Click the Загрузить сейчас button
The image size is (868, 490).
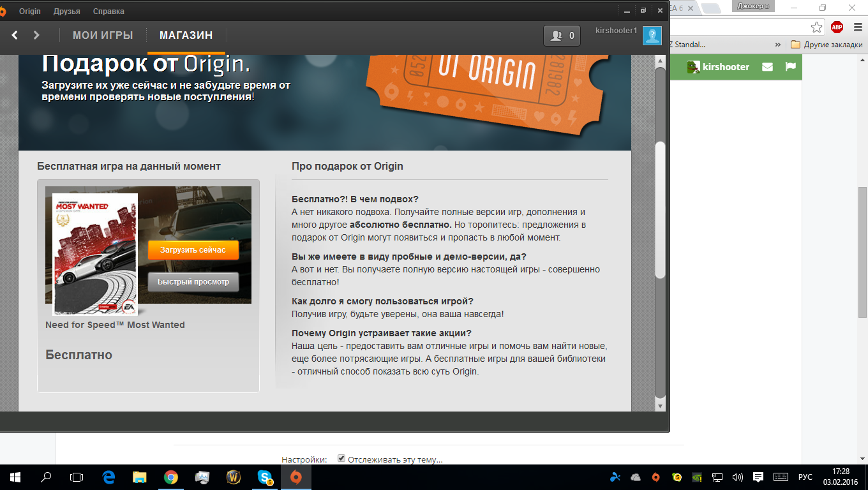click(193, 250)
